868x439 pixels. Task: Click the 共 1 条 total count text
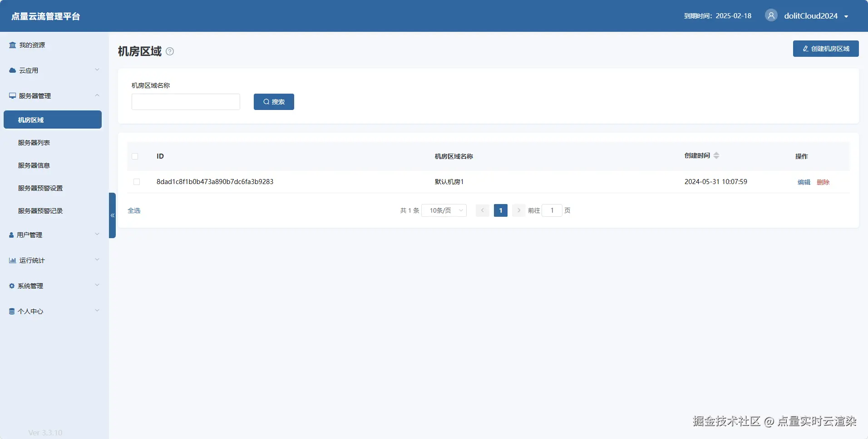click(409, 210)
